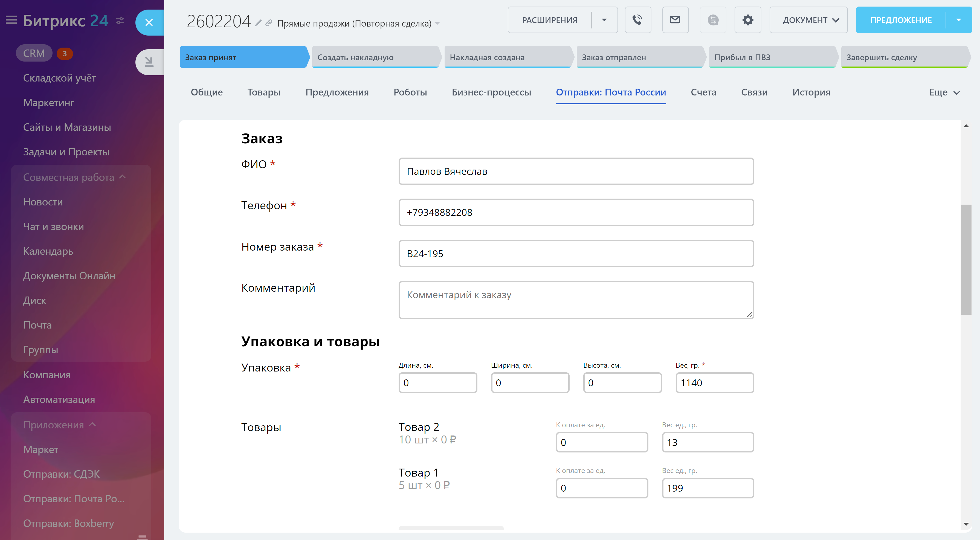Open Маркетинг in sidebar
Image resolution: width=980 pixels, height=540 pixels.
coord(49,103)
